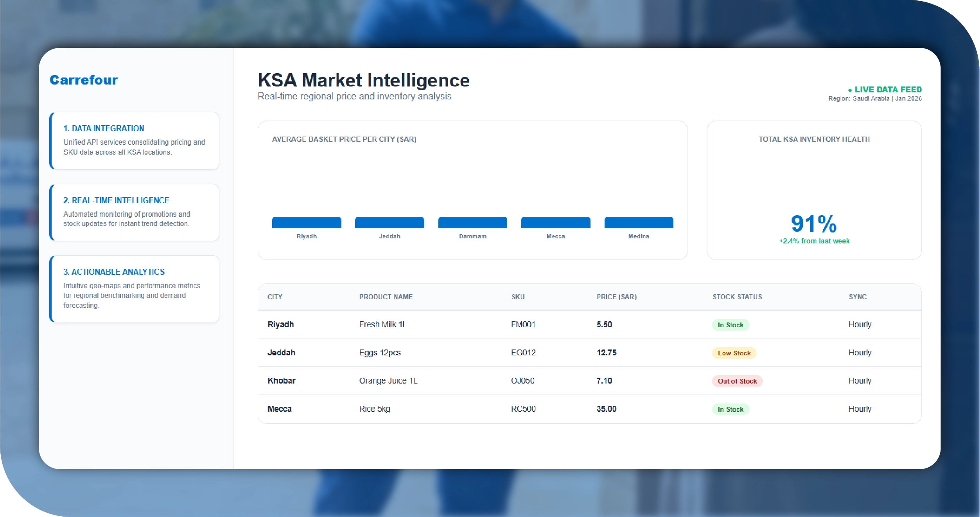Select the Dammam bar in chart
The width and height of the screenshot is (980, 517).
tap(472, 222)
